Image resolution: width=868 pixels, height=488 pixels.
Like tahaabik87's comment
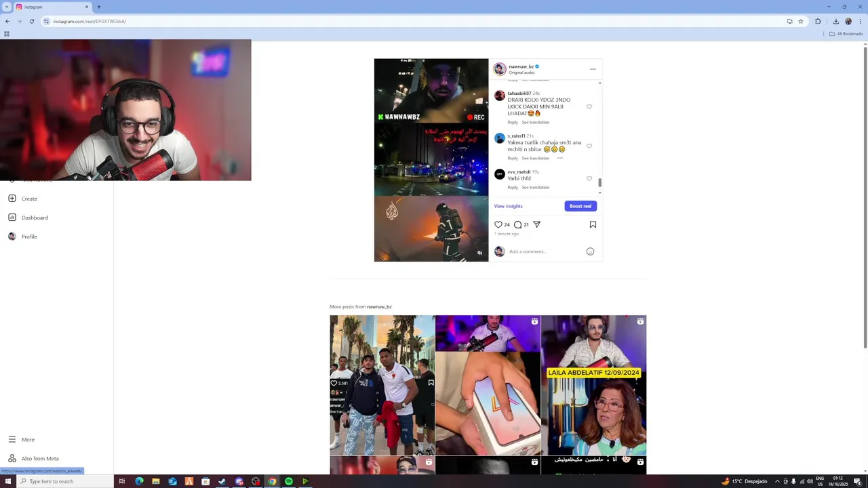pyautogui.click(x=589, y=106)
